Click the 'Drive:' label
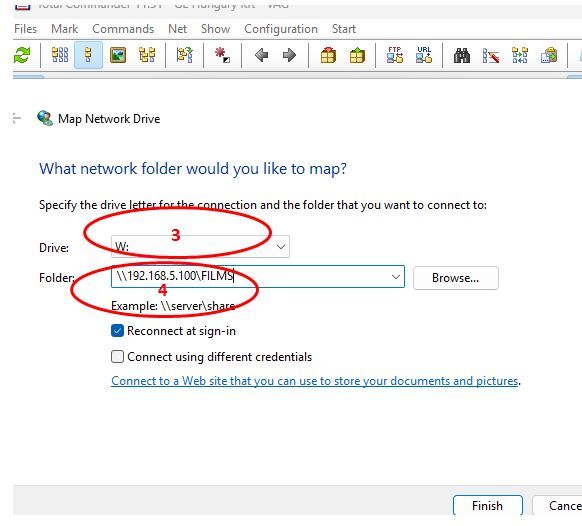Screen dimensions: 582x526 (54, 248)
